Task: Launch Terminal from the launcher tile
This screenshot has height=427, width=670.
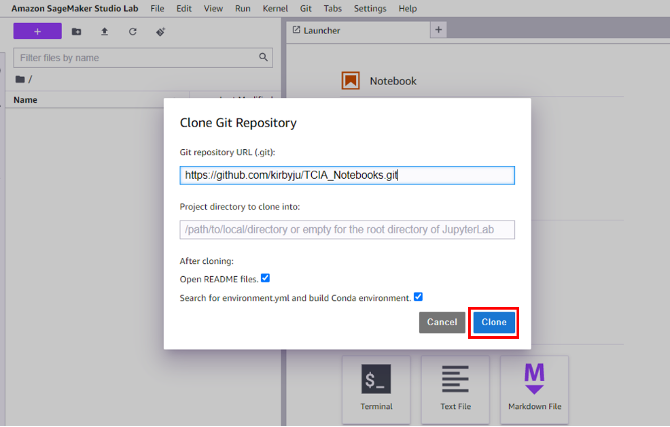Action: [376, 389]
